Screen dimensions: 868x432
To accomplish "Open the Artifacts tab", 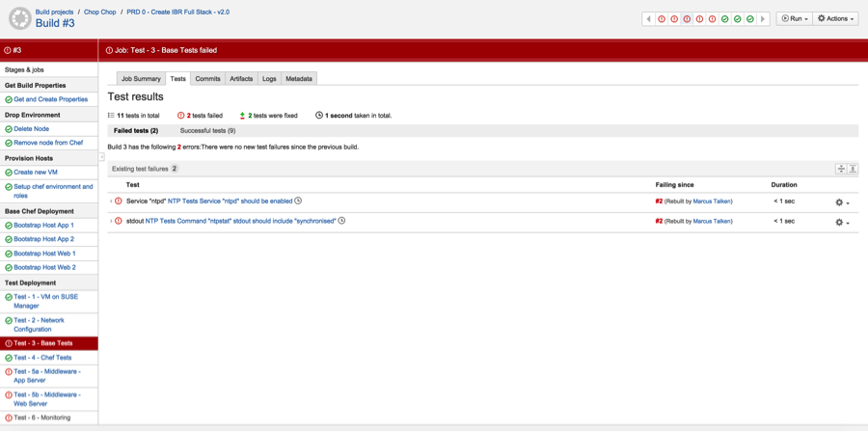I will (x=241, y=79).
